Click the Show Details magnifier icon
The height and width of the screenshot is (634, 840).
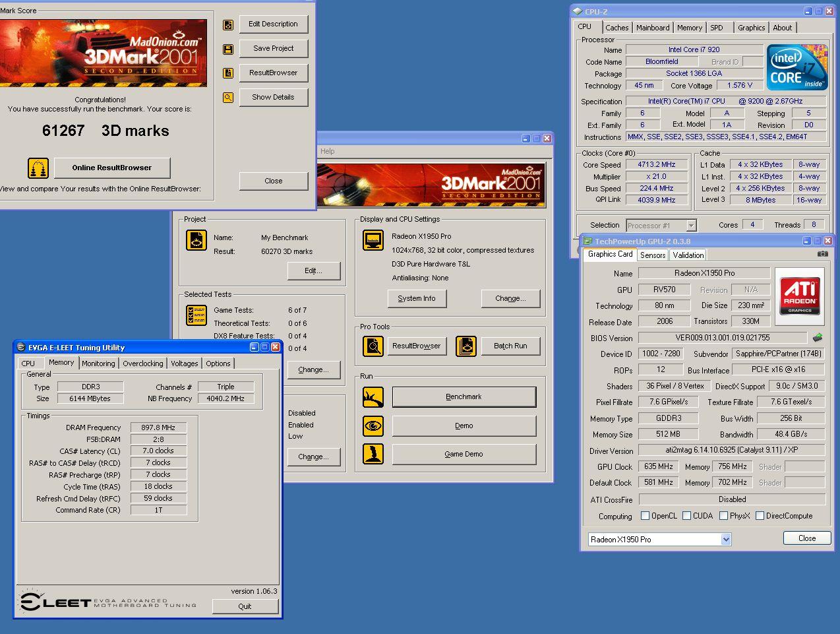click(228, 98)
